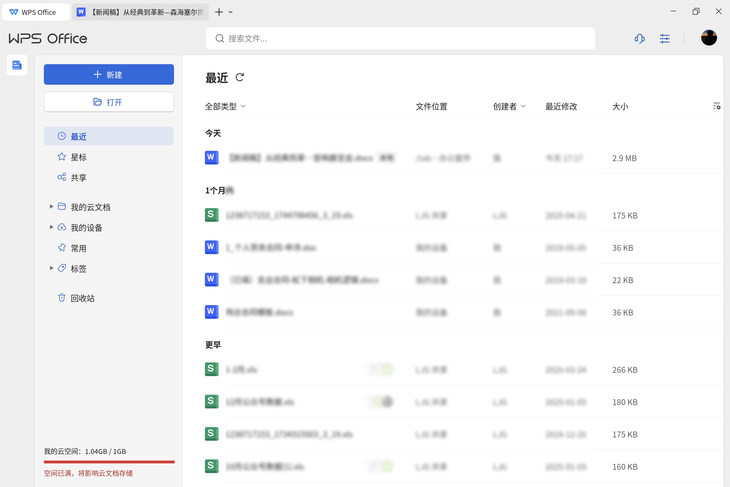730x487 pixels.
Task: Open the list view settings icon
Action: point(716,106)
